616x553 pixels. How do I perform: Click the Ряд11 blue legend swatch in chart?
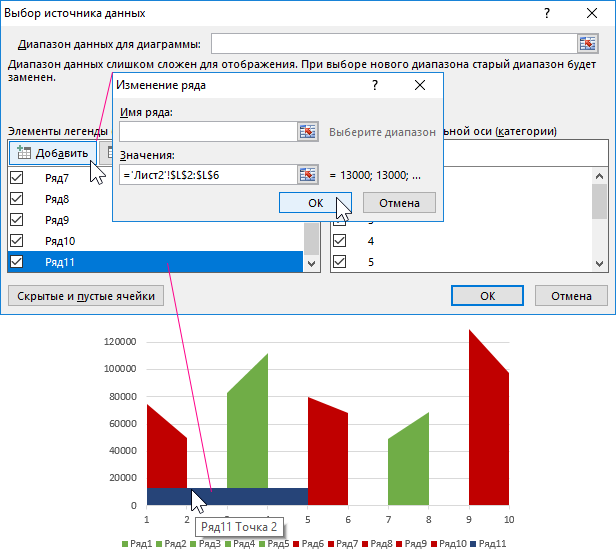(x=473, y=543)
